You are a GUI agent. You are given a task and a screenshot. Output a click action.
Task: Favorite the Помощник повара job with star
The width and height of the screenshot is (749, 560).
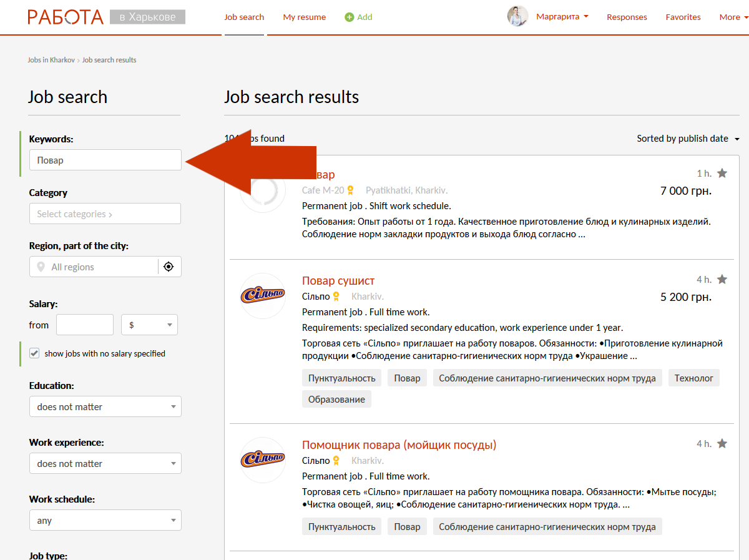722,443
